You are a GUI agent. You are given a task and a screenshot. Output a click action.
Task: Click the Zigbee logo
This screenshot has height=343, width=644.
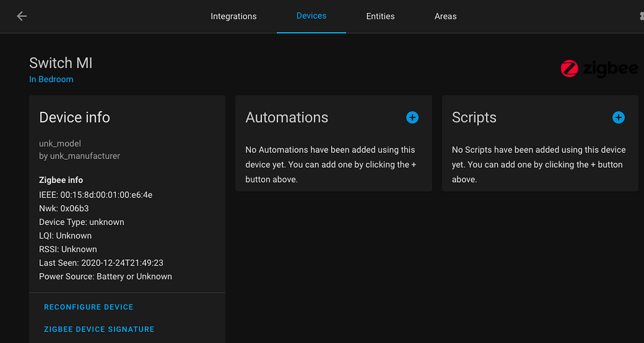click(x=599, y=69)
